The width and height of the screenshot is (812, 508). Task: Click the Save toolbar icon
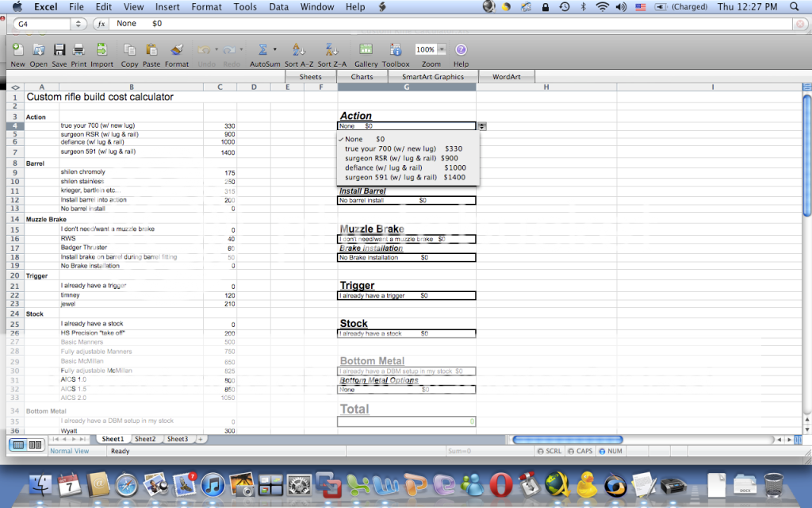59,50
